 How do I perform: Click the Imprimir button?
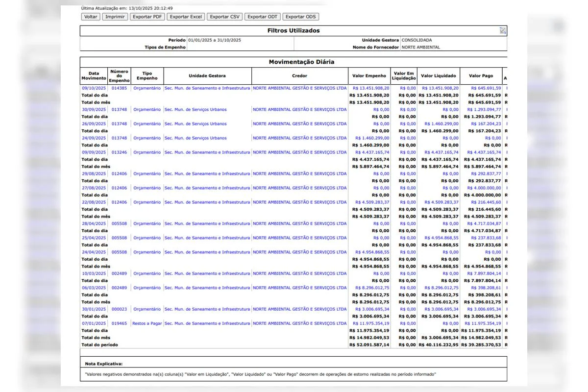(115, 17)
